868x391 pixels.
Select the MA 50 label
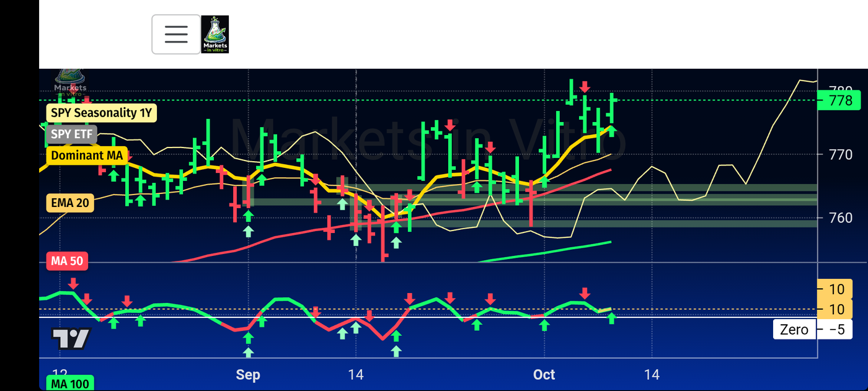click(x=67, y=261)
